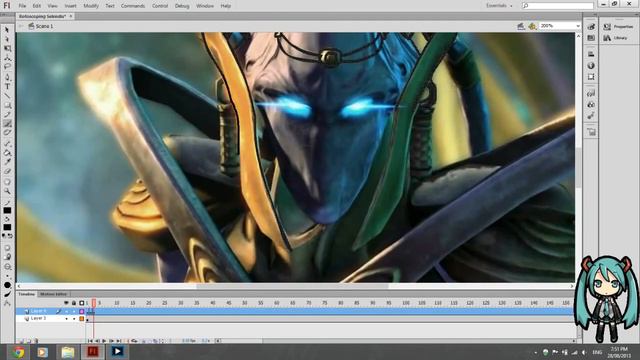The height and width of the screenshot is (360, 640).
Task: Open the Swatches panel icon
Action: coord(591,38)
